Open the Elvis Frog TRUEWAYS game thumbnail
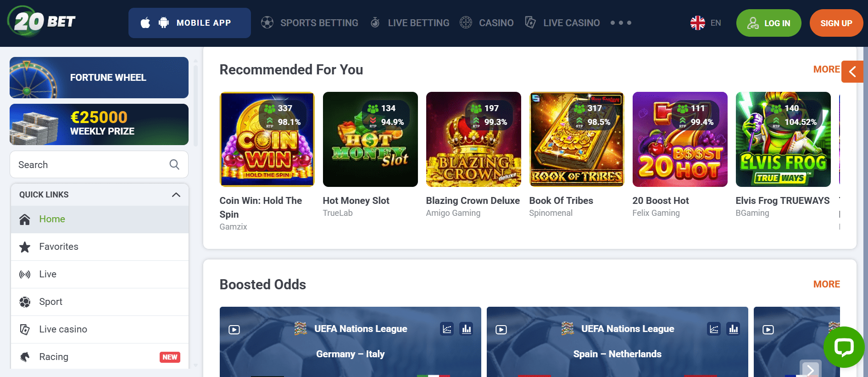 pos(783,139)
